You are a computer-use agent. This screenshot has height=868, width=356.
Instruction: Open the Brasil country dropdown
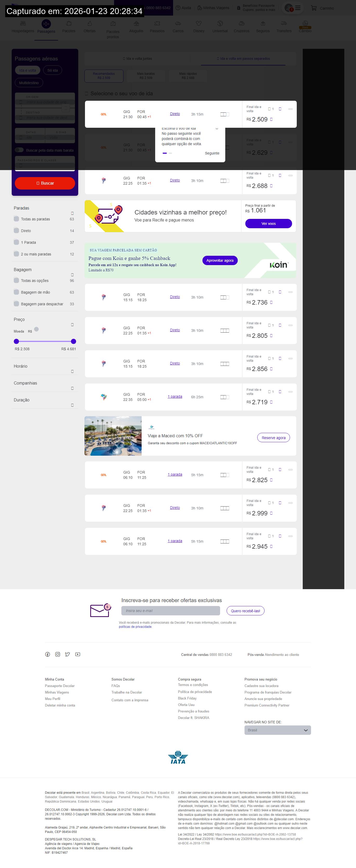[278, 730]
